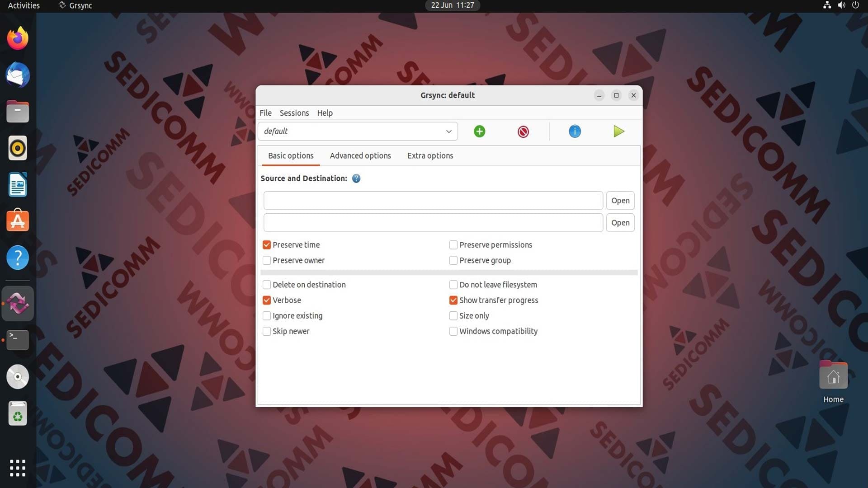Click Activities in the top bar
This screenshot has height=488, width=868.
click(24, 5)
